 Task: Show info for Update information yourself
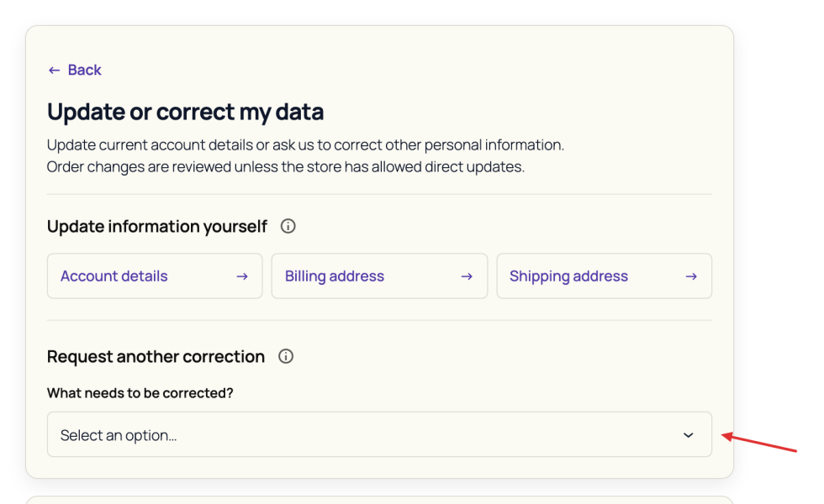click(288, 226)
